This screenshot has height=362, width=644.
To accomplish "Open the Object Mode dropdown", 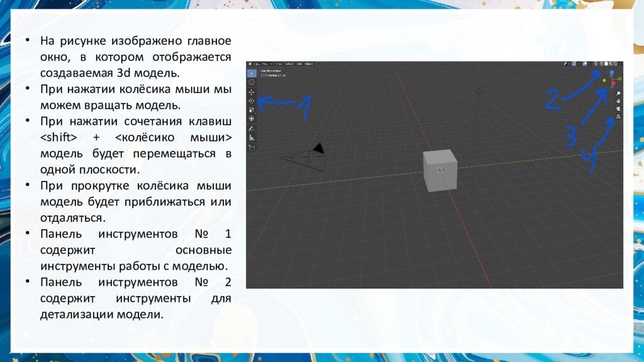I will [260, 63].
